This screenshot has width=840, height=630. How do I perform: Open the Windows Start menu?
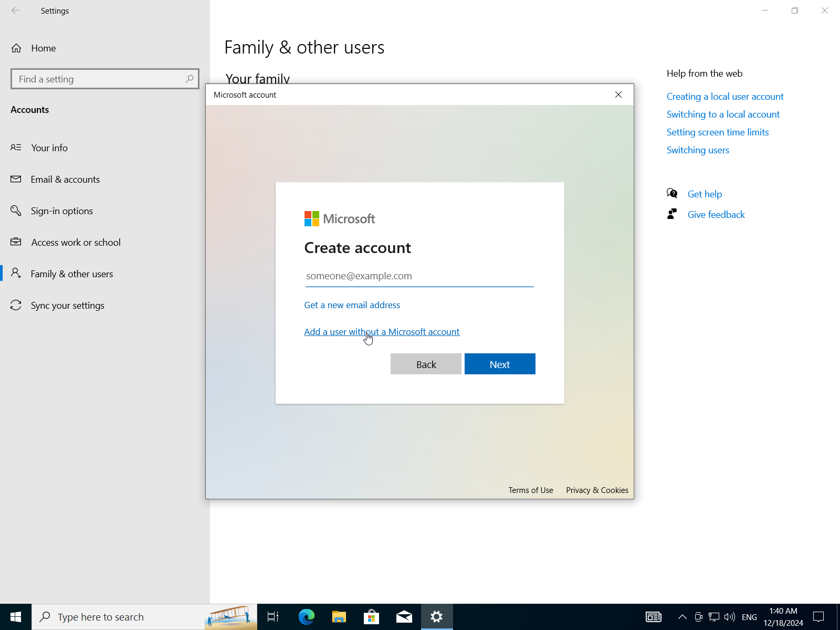[16, 617]
